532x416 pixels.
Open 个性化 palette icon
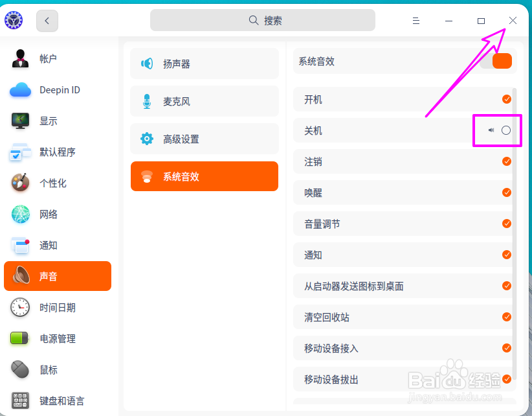coord(20,183)
